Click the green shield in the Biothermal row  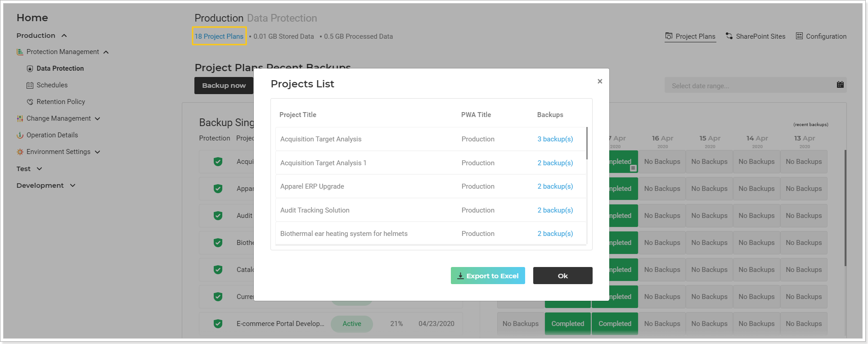click(x=218, y=242)
